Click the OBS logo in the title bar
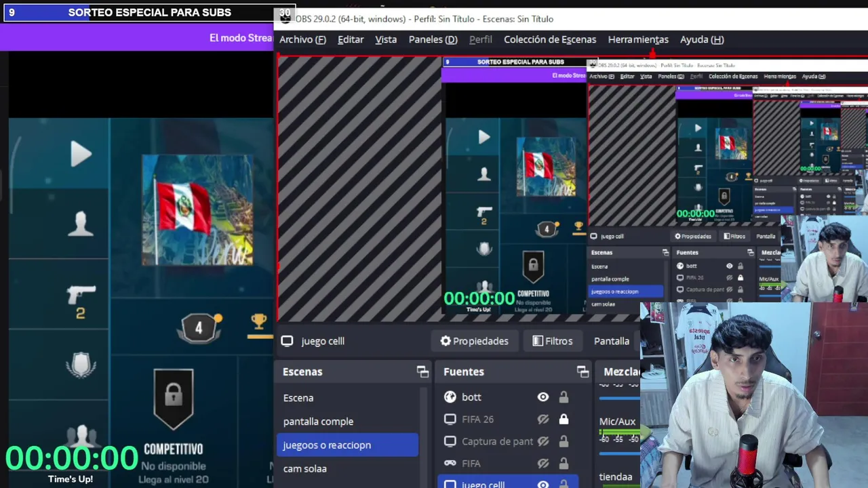The height and width of the screenshot is (488, 868). 285,18
